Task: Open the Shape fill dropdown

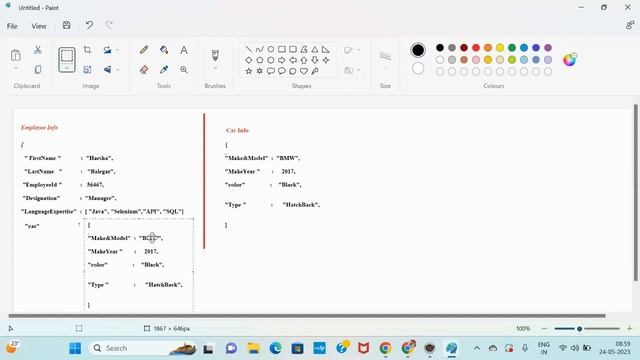Action: pyautogui.click(x=352, y=70)
